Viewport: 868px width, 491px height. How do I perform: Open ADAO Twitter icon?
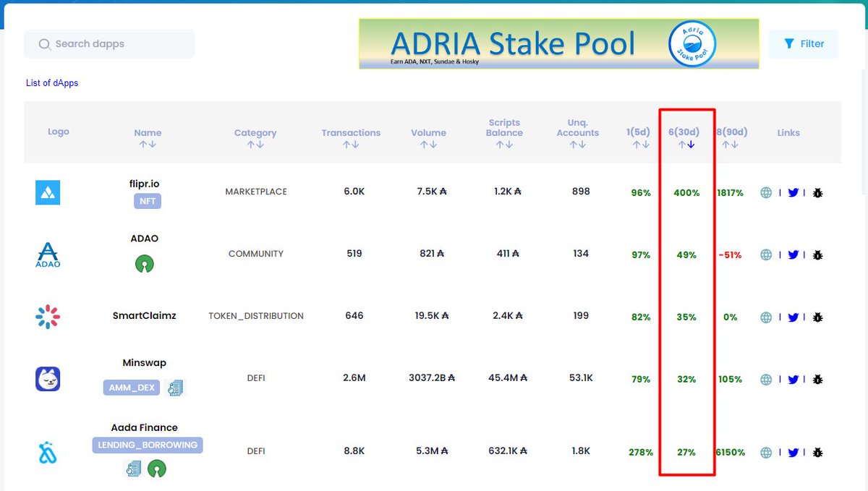pos(793,255)
